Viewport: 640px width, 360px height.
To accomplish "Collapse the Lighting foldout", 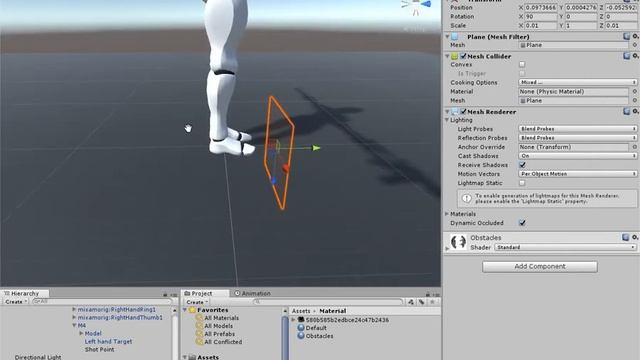I will point(447,120).
